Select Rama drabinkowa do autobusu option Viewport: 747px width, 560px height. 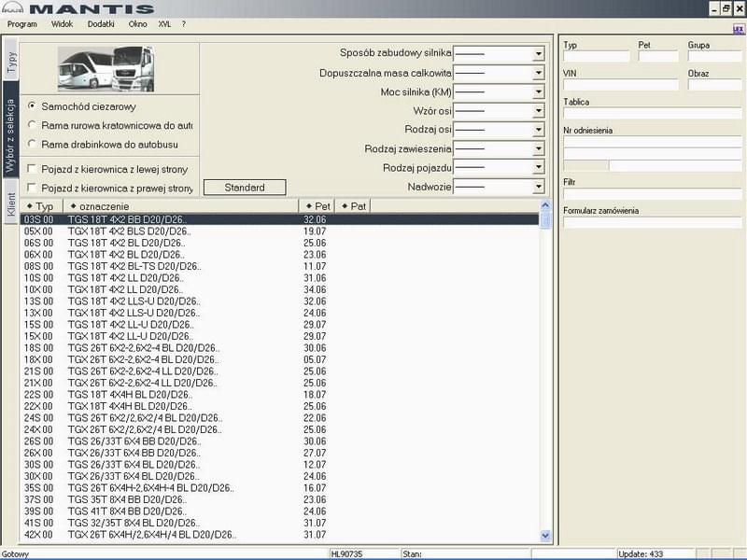32,144
